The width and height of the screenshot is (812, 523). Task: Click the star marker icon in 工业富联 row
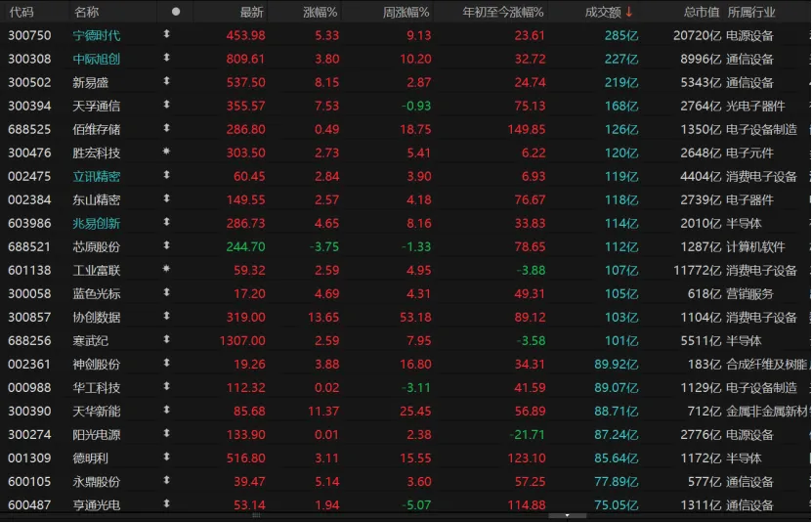coord(166,270)
